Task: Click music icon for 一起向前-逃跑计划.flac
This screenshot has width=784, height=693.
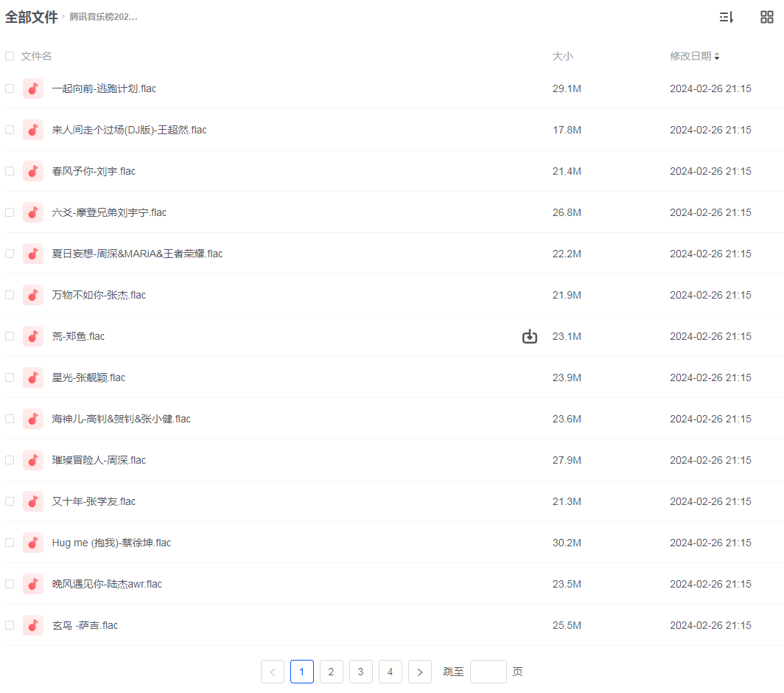Action: pos(33,88)
